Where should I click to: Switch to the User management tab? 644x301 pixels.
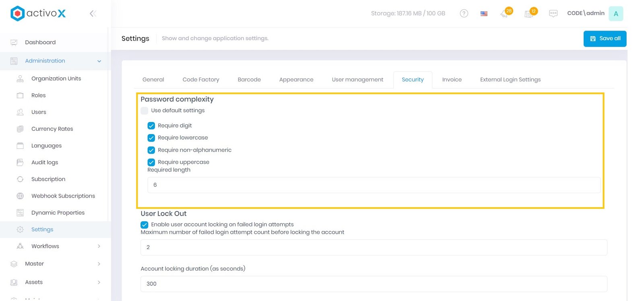[357, 80]
